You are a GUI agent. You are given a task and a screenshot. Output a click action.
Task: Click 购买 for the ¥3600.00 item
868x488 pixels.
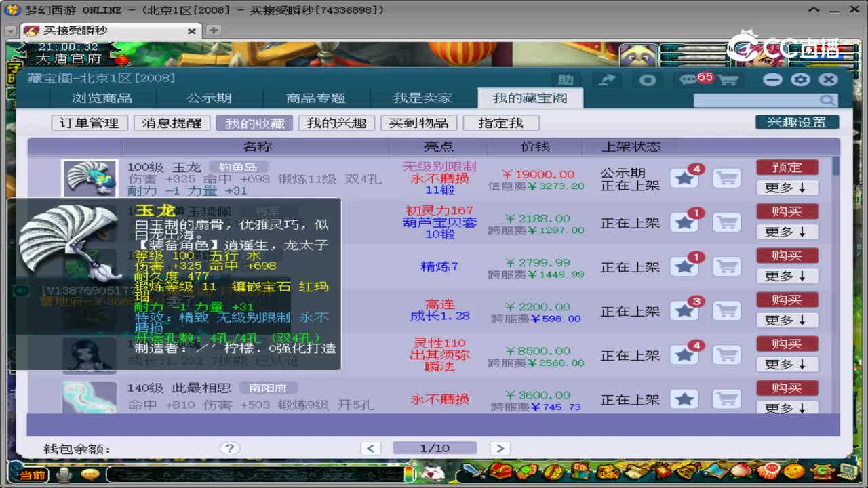click(x=787, y=388)
